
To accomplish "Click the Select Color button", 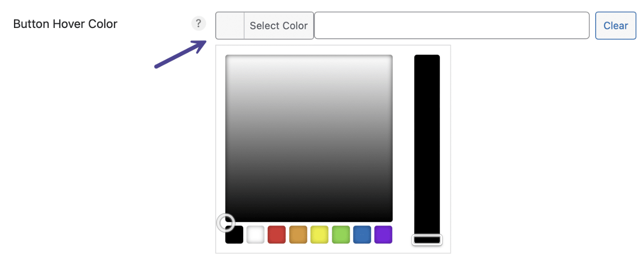I will (x=278, y=25).
